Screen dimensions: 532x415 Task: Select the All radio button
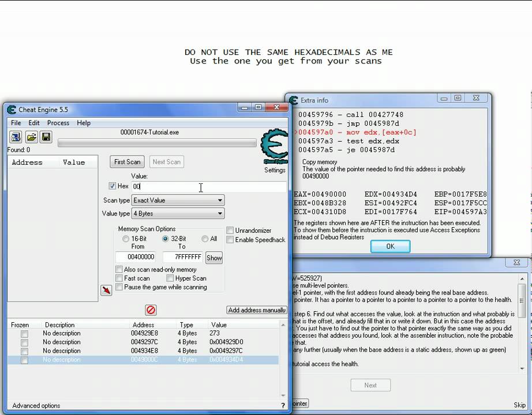tap(205, 239)
